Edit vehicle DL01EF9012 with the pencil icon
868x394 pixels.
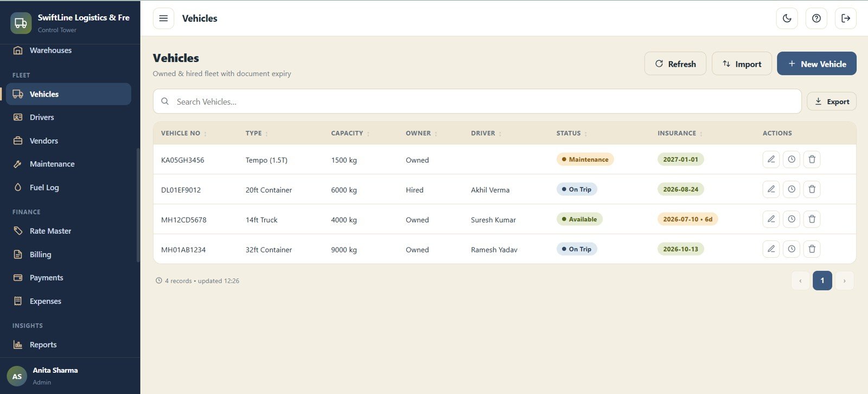(771, 189)
